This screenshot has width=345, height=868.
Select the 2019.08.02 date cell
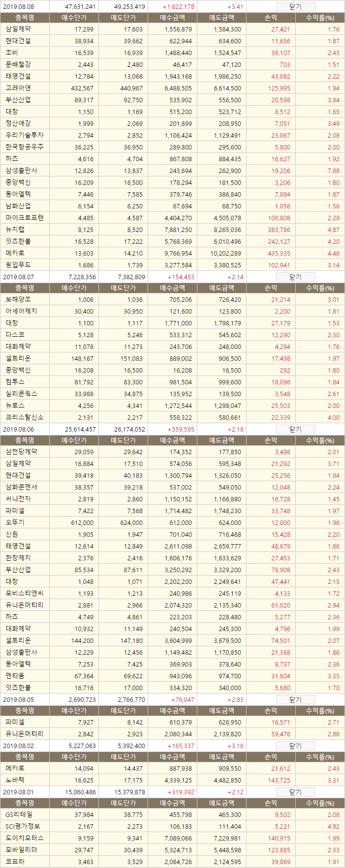[x=18, y=746]
